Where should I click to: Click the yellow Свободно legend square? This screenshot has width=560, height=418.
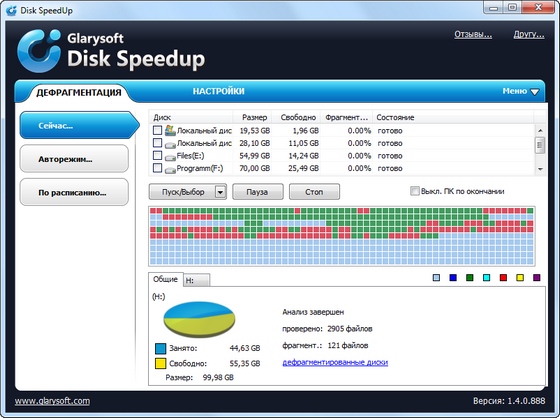(x=161, y=364)
